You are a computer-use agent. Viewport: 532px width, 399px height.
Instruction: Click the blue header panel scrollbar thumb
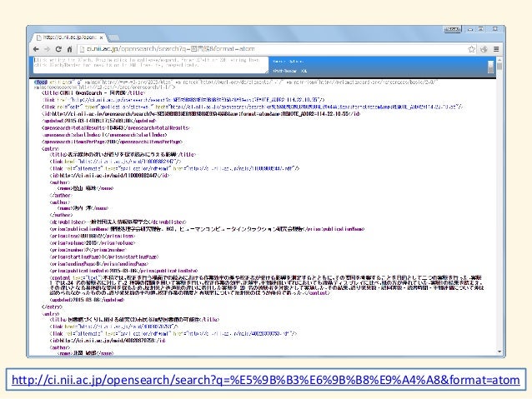490,67
